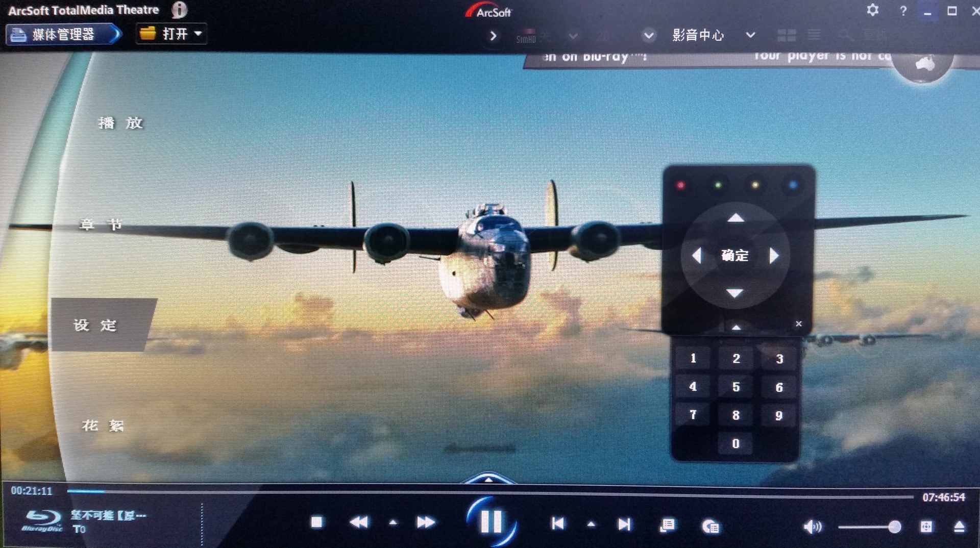The image size is (980, 548).
Task: Click the volume slider handle
Action: point(894,527)
